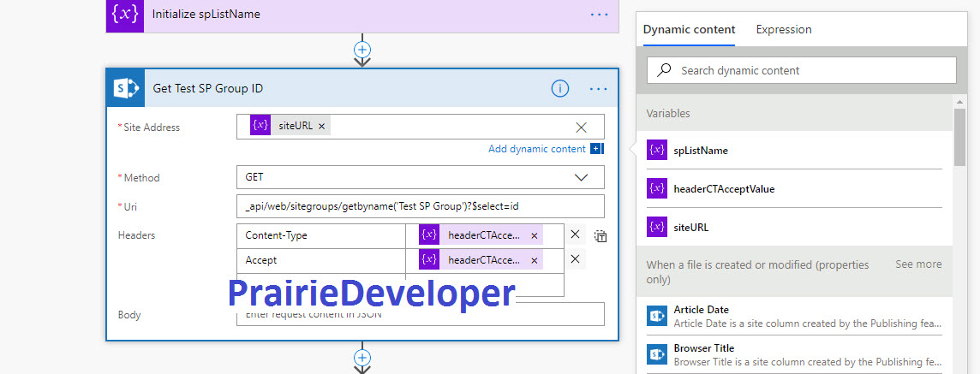Select the headerCTAcceptValue variable
980x374 pixels.
(x=794, y=188)
